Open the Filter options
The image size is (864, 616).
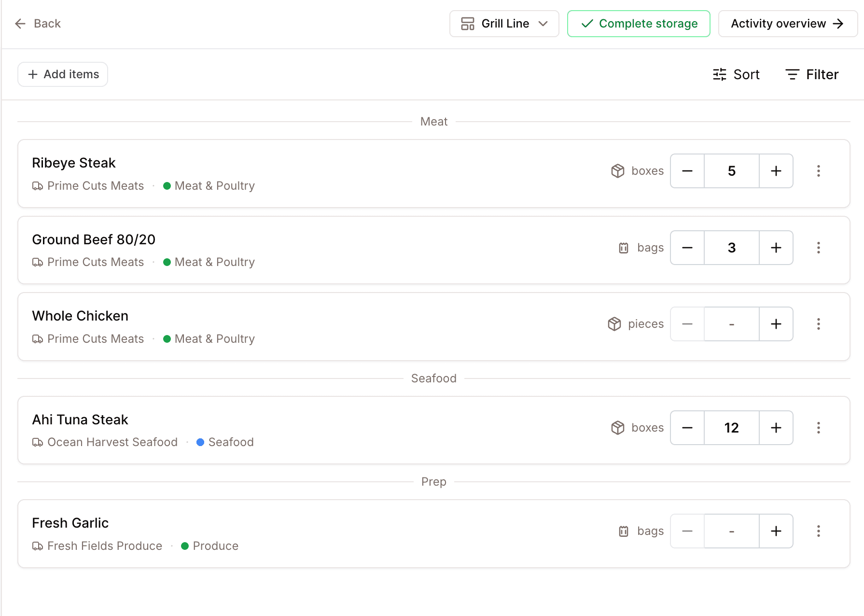[x=812, y=74]
